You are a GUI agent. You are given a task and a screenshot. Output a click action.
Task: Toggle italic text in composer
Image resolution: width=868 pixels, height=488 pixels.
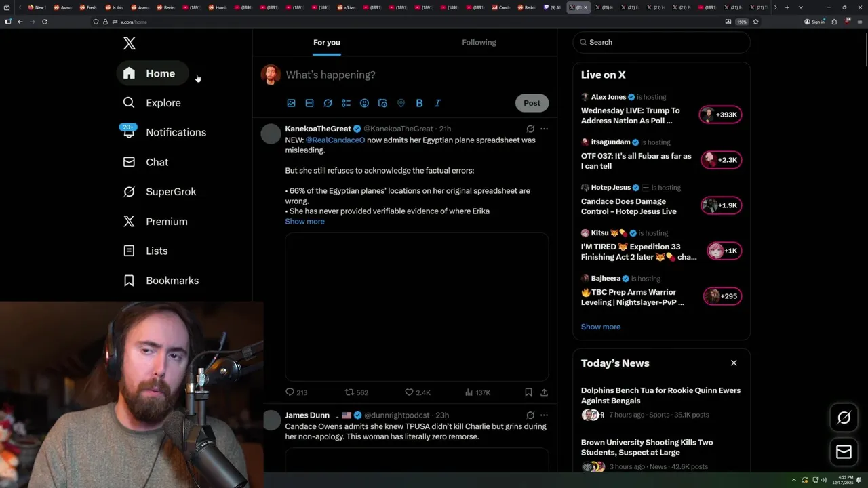(437, 103)
